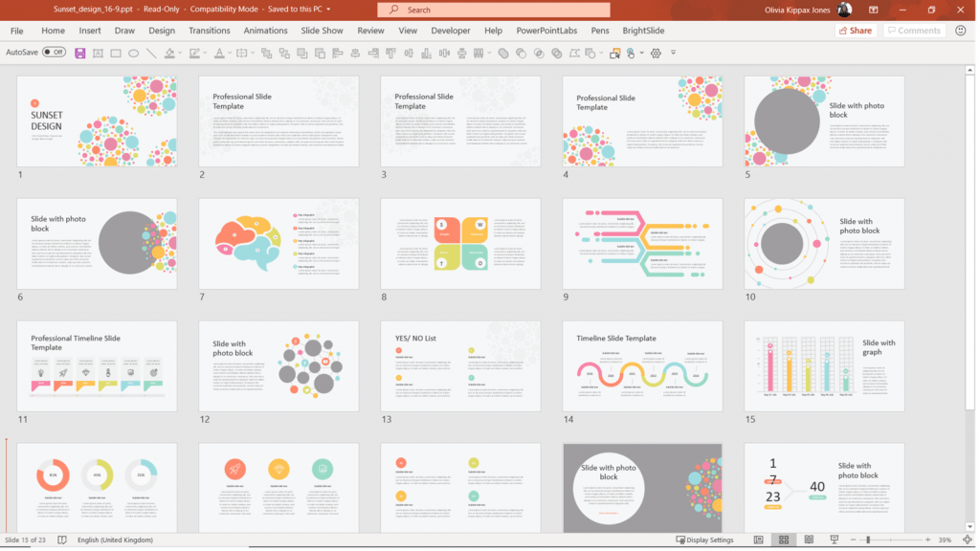
Task: Select the Save icon on Quick Access Toolbar
Action: click(79, 53)
